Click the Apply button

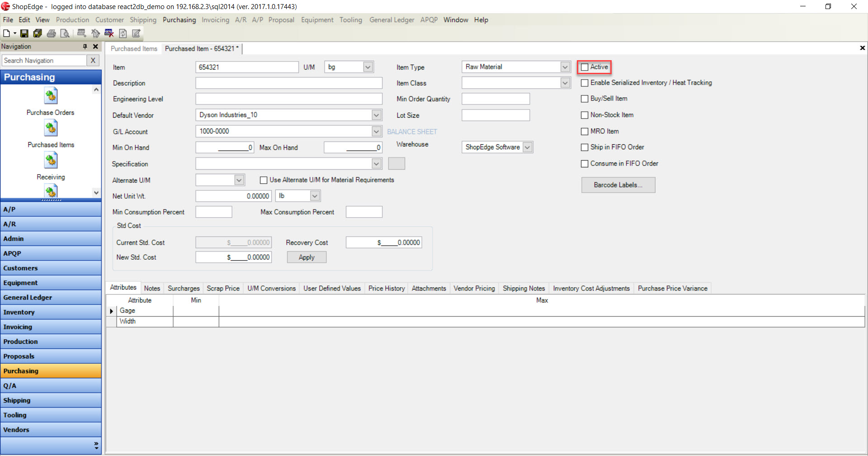pyautogui.click(x=307, y=257)
